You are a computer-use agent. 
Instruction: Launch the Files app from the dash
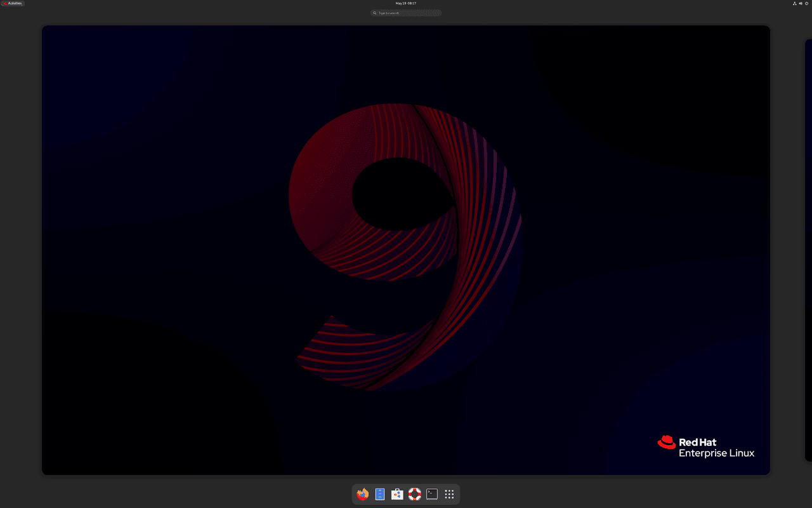pos(379,494)
